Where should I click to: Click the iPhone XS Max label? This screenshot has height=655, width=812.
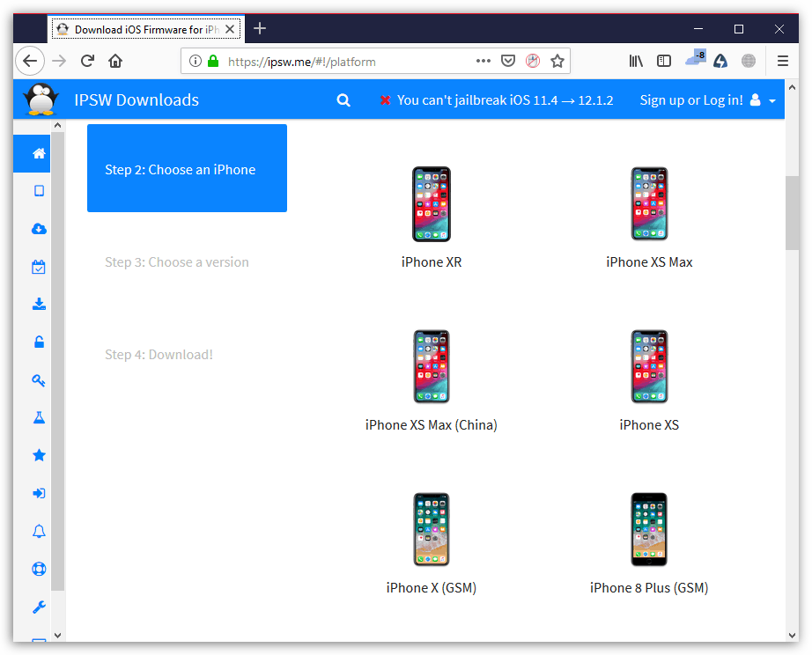coord(649,262)
